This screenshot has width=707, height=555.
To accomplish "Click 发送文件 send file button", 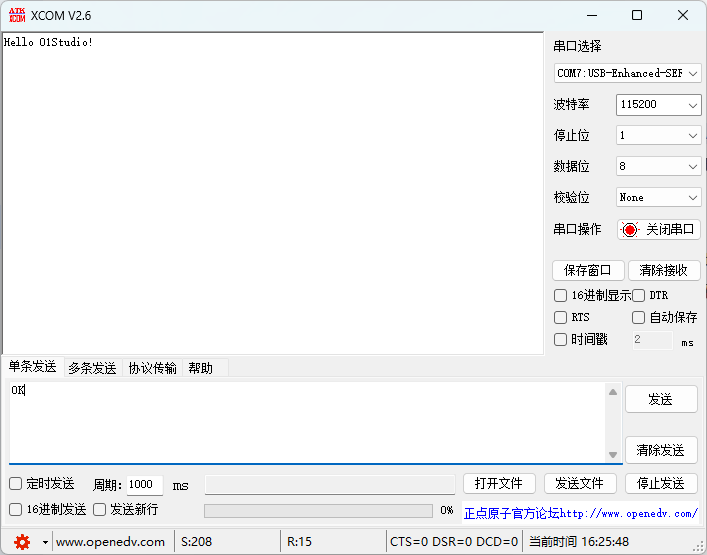I will click(x=580, y=484).
